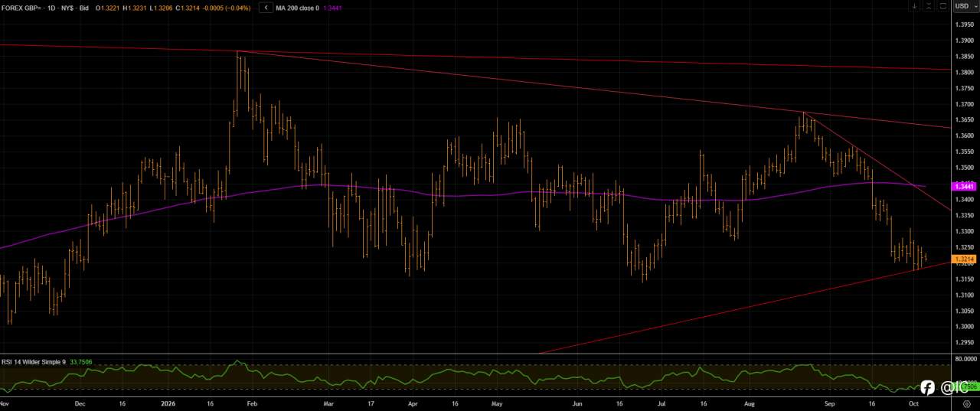Image resolution: width=980 pixels, height=411 pixels.
Task: Select the RSI 14 Wilder Simple 9 label
Action: pos(34,363)
